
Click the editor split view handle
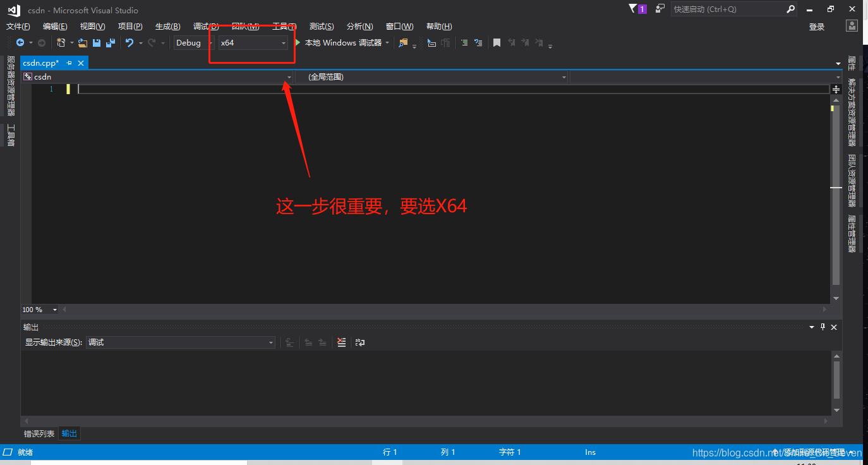[x=836, y=89]
